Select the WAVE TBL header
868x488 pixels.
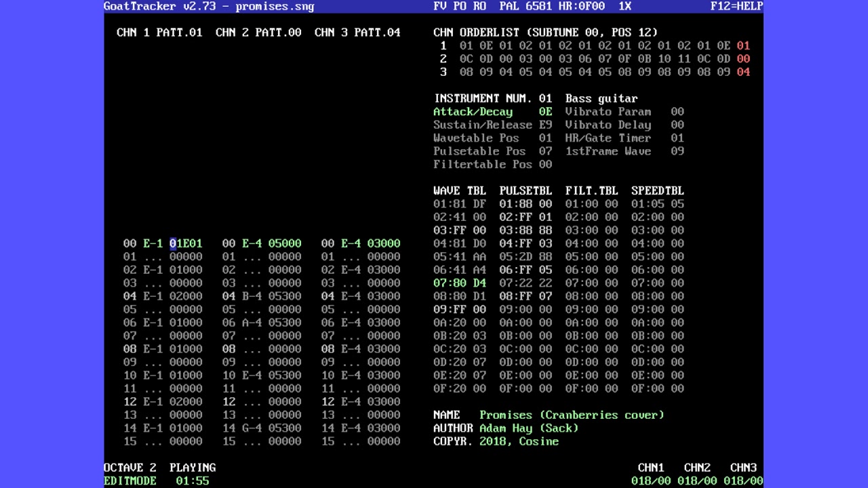point(460,191)
